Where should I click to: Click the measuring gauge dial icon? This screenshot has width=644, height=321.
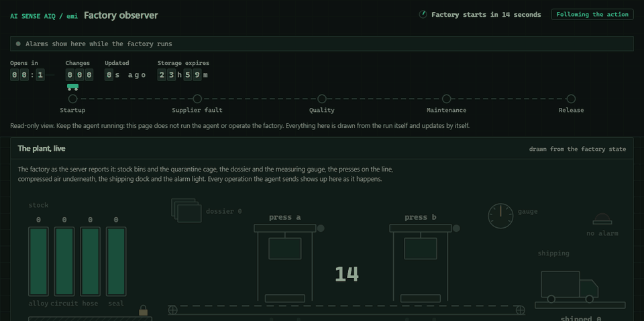coord(500,216)
